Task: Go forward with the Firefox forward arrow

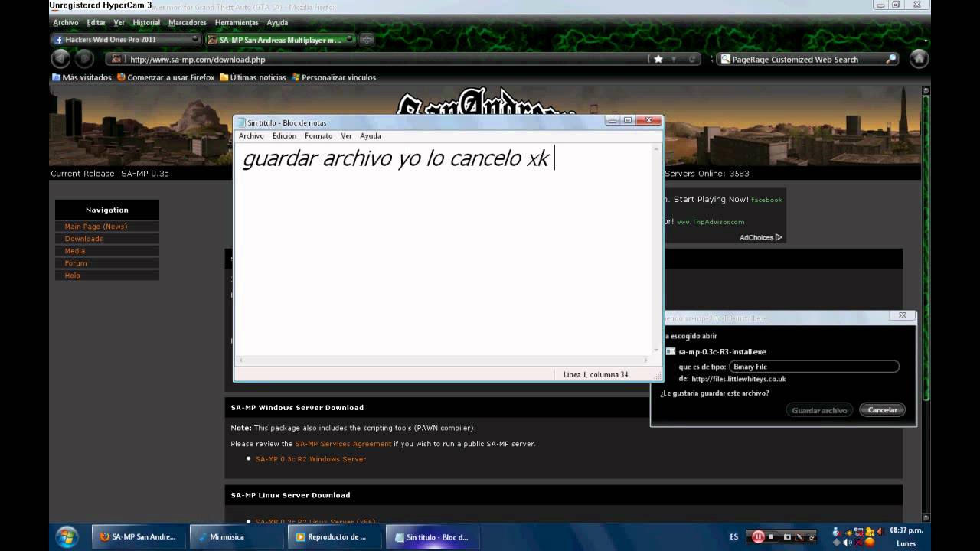Action: click(x=84, y=59)
